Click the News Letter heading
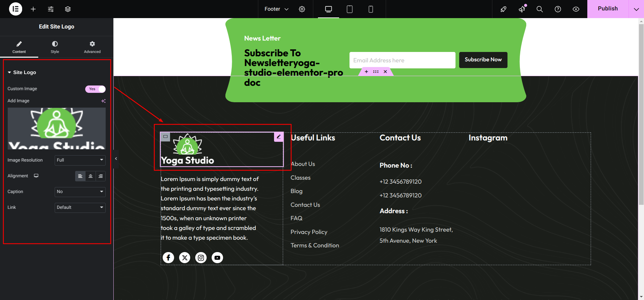 262,39
